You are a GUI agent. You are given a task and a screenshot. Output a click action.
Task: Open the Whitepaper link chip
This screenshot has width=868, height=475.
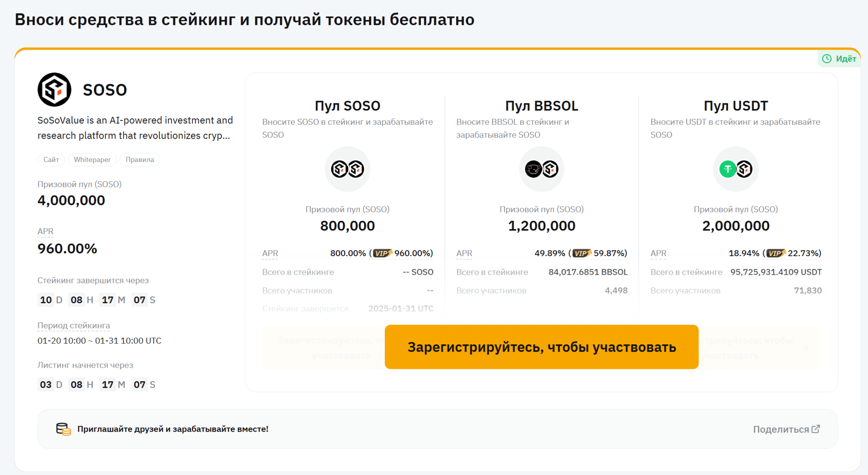coord(92,160)
